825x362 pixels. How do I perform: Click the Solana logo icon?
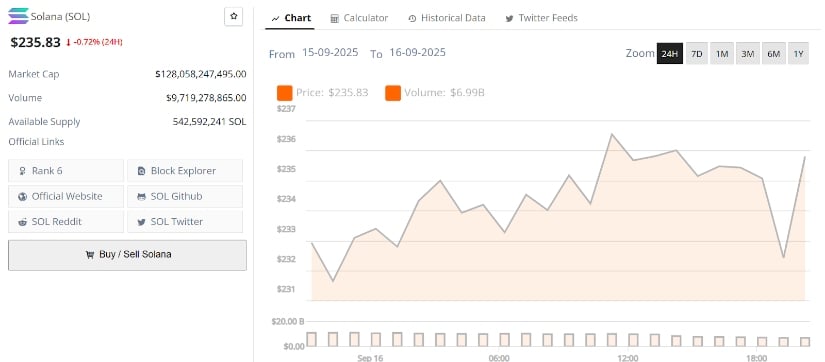point(19,16)
